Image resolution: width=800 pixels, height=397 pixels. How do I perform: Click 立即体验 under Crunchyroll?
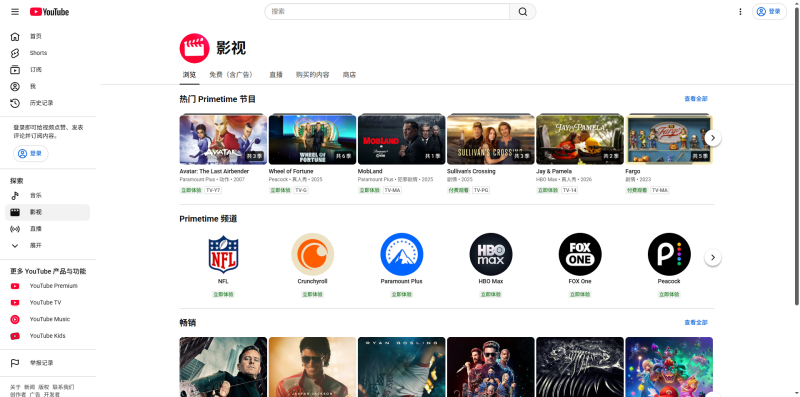pyautogui.click(x=312, y=294)
